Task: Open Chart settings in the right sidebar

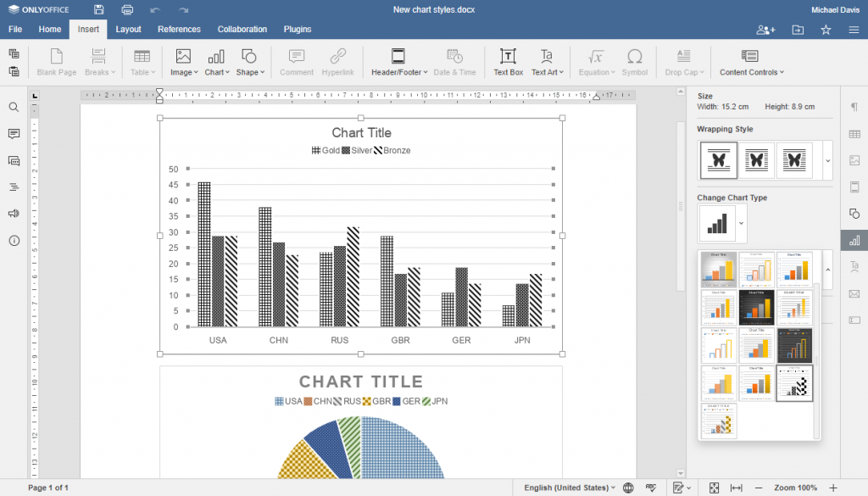Action: [x=854, y=240]
